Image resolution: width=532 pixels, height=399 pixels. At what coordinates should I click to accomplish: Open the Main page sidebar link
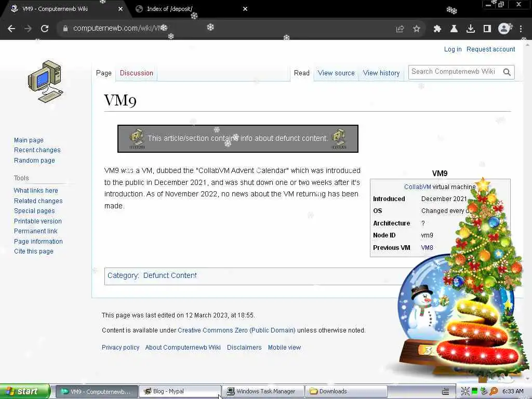29,140
